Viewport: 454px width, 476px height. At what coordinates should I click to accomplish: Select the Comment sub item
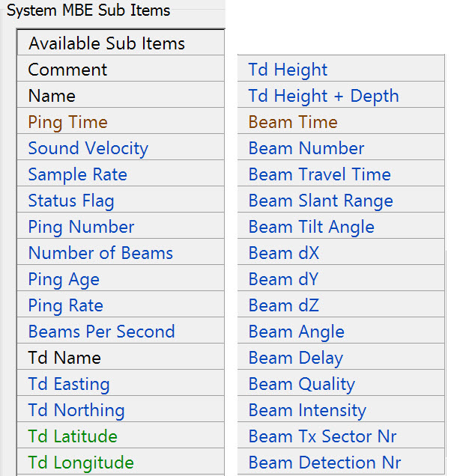pos(68,70)
